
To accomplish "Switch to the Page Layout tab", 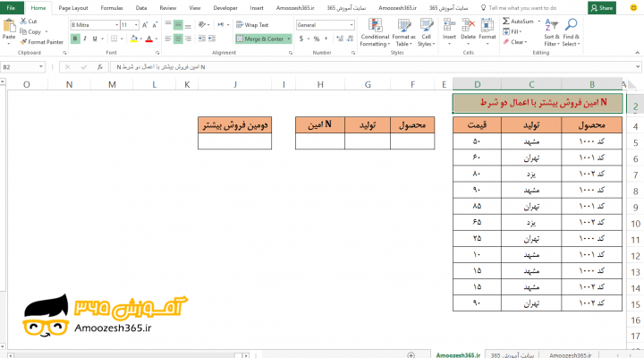I will point(73,8).
